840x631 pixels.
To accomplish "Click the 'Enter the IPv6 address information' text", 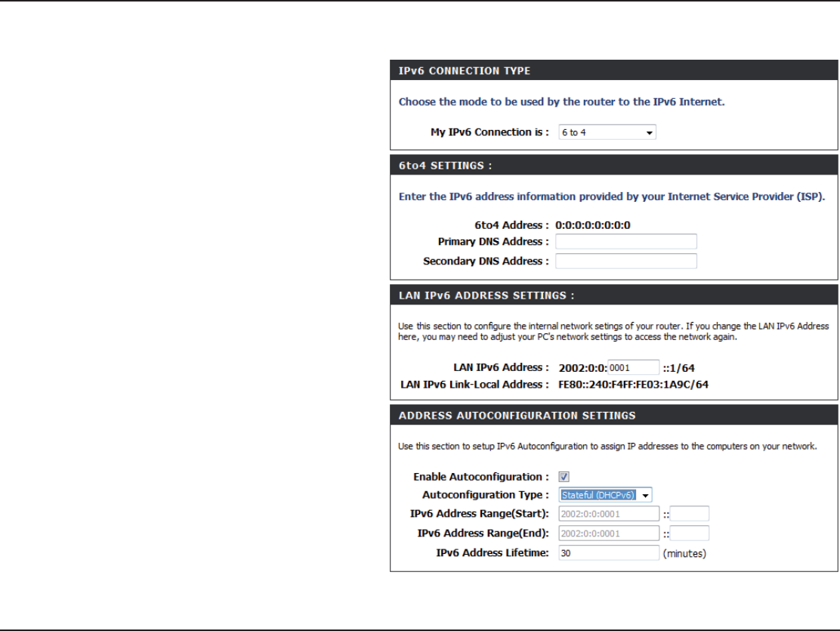I will pos(612,196).
